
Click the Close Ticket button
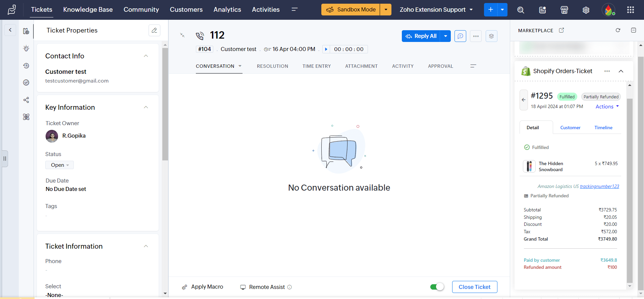coord(474,287)
